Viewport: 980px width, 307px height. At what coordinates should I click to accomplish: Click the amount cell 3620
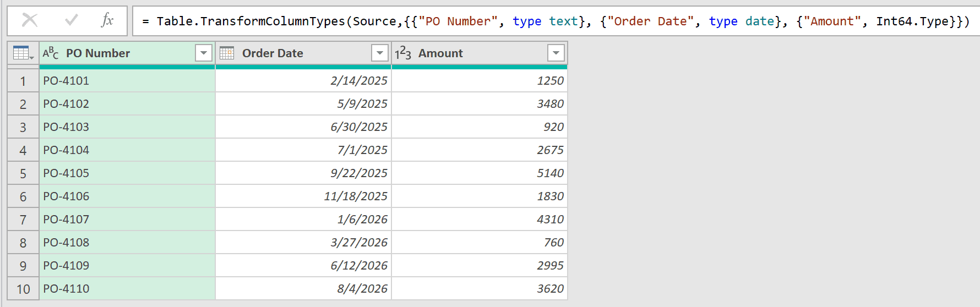pos(480,289)
